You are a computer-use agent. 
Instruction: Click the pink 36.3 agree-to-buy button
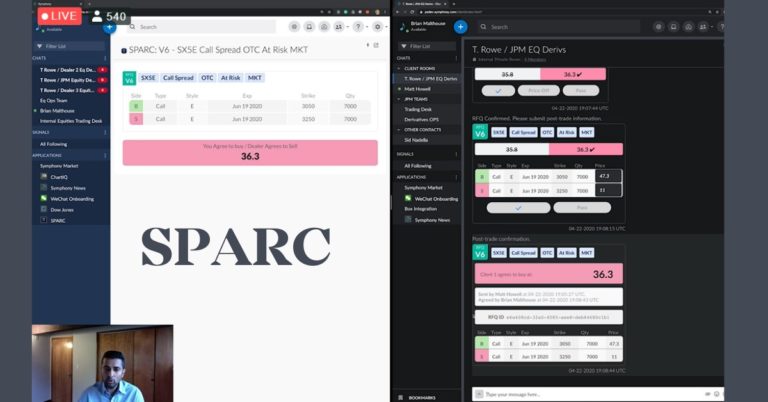point(250,153)
